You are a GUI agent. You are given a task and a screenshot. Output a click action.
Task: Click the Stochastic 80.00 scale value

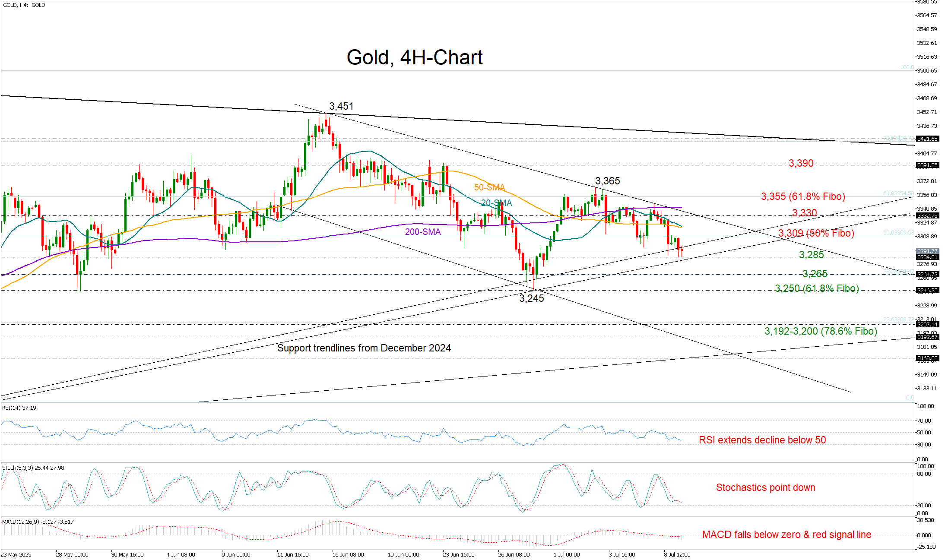coord(924,474)
